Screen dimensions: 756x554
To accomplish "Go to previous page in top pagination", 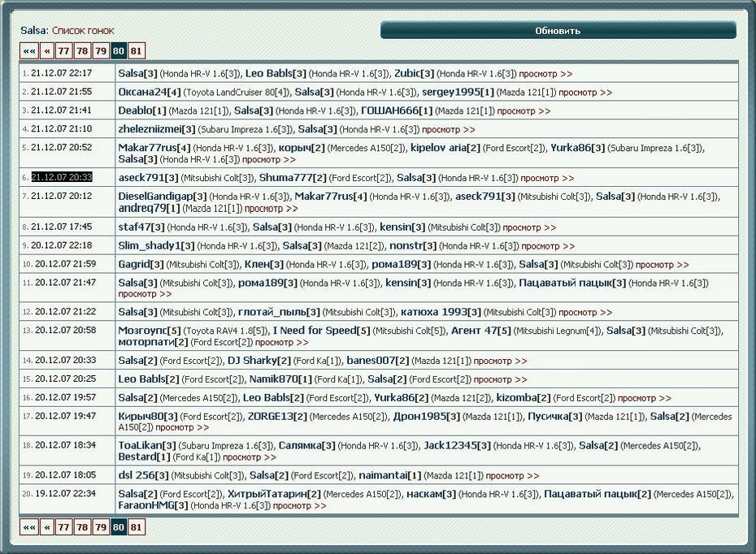I will pos(47,51).
